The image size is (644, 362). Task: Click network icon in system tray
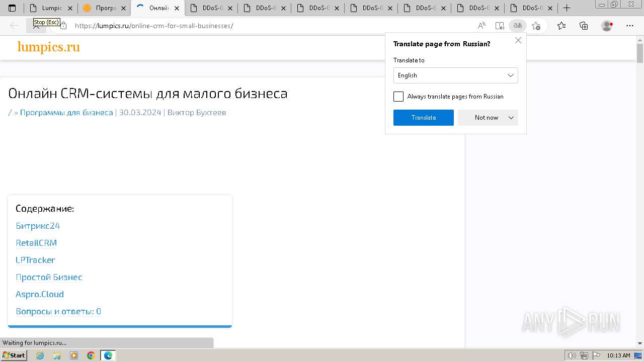584,355
